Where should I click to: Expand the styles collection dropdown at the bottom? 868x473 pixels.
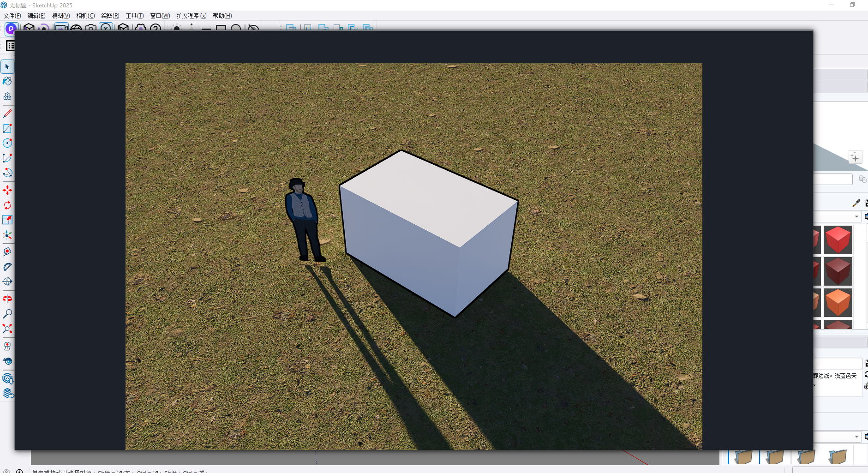pyautogui.click(x=856, y=437)
